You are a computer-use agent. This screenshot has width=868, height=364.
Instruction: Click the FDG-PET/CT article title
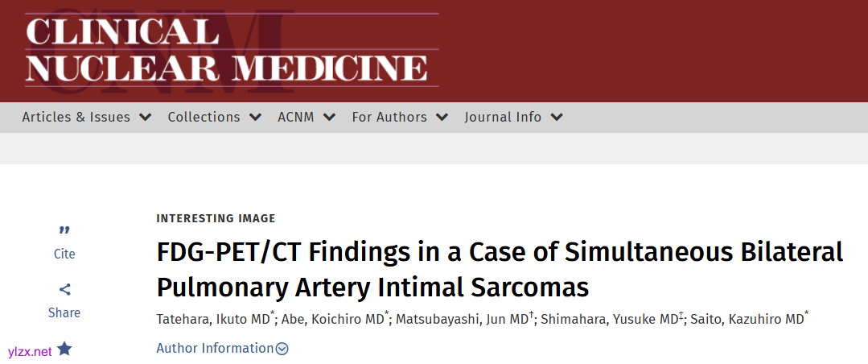[x=499, y=269]
